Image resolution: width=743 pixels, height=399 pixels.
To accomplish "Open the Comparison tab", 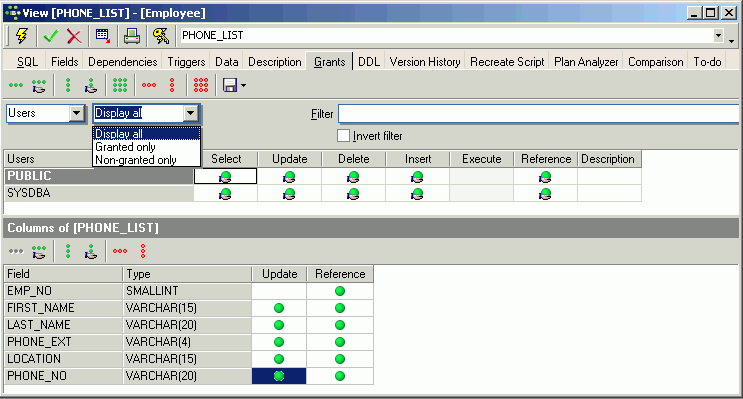I will 656,62.
